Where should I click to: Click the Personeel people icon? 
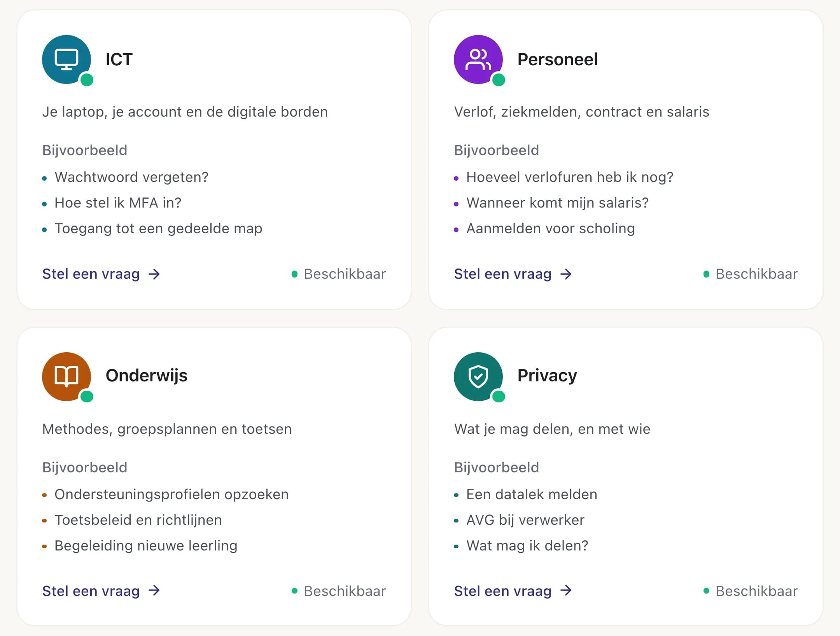[478, 59]
